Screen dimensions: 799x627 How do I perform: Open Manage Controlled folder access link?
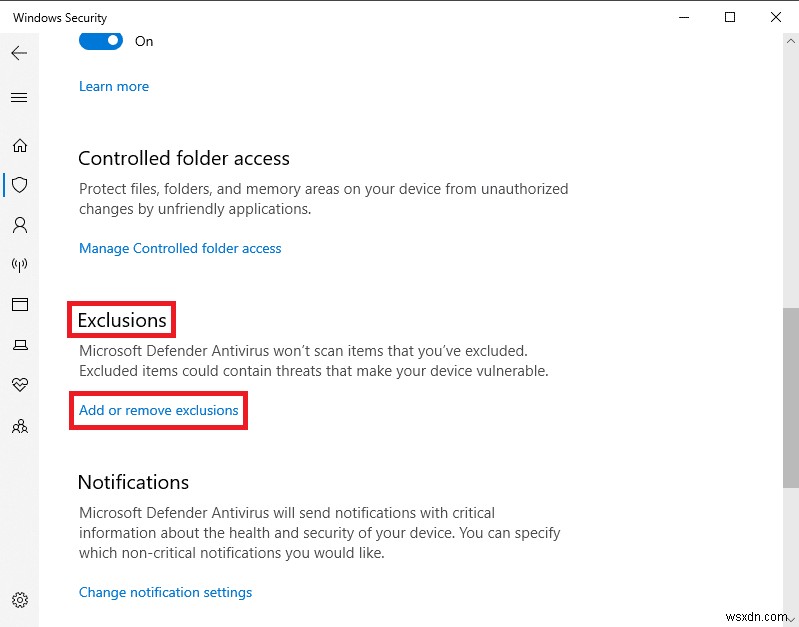tap(180, 248)
